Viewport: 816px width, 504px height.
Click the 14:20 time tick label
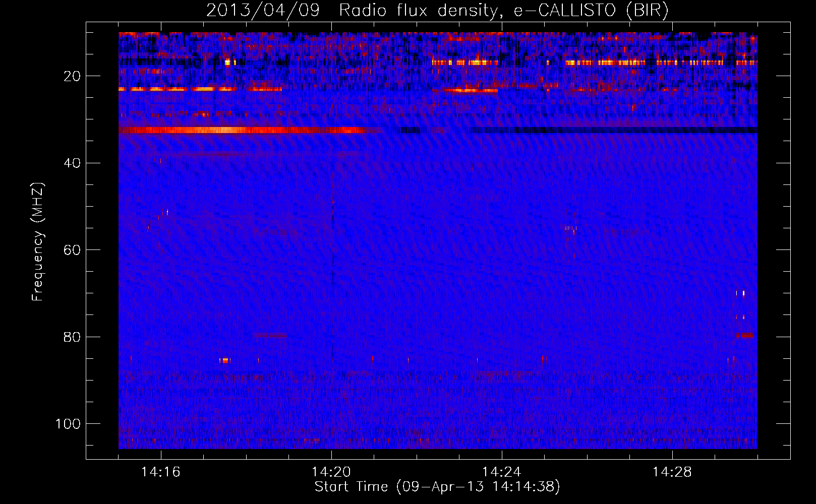[x=331, y=472]
